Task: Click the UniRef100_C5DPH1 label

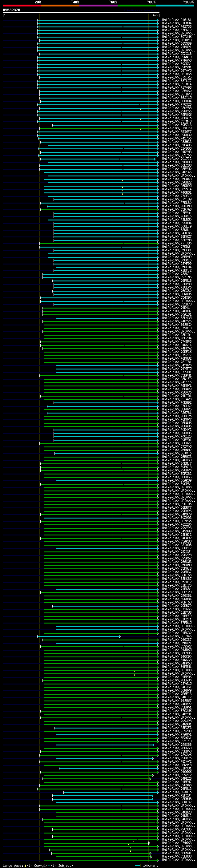Action: tap(176, 375)
